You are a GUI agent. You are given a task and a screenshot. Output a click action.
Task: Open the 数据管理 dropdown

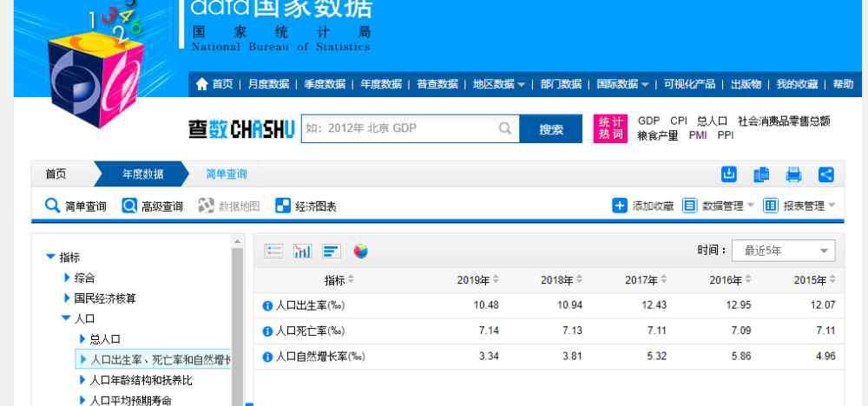719,206
